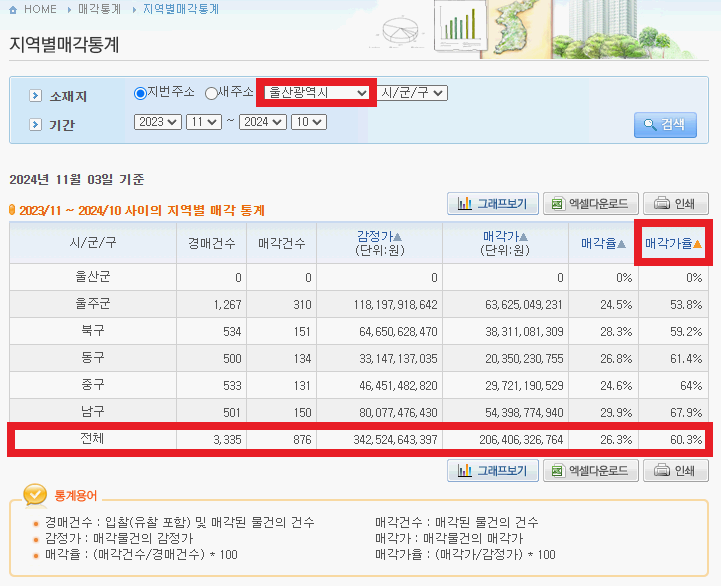Click the 1,267 auction count cell
The image size is (721, 586).
click(x=227, y=304)
